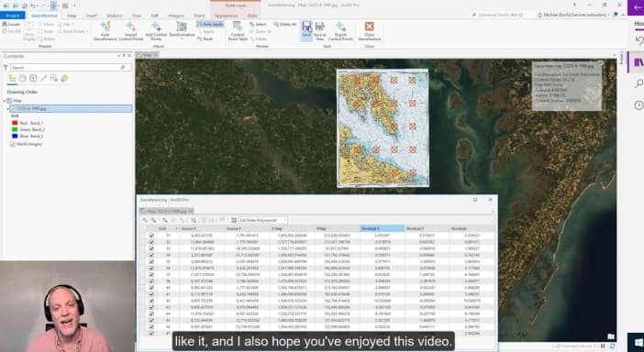This screenshot has height=352, width=644.
Task: Open Flip dropdown in Prepare group
Action: pos(67,24)
